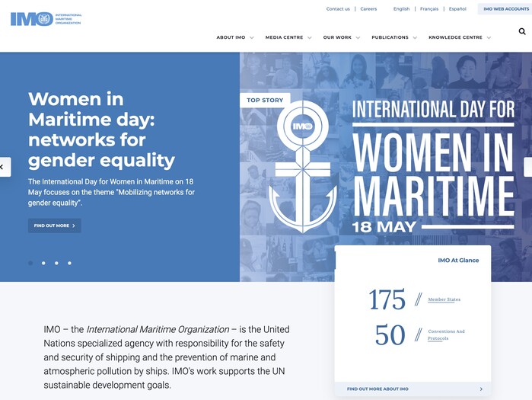Open the Our Work menu
The image size is (532, 400).
pos(337,37)
